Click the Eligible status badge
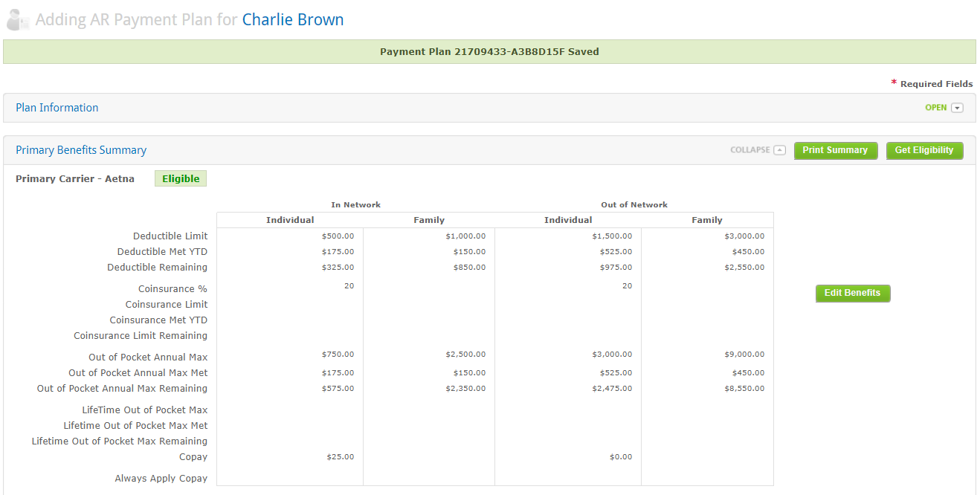 181,178
